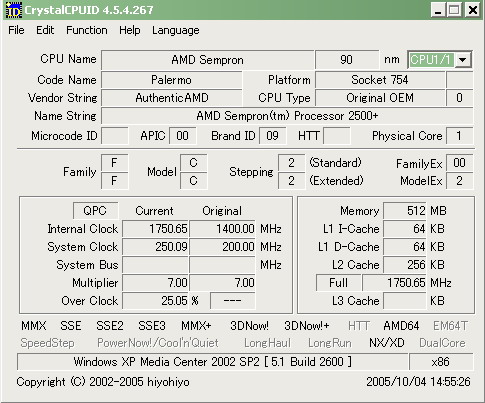Screen dimensions: 485x403
Task: Click the original System Clock 200.00 value
Action: click(222, 247)
